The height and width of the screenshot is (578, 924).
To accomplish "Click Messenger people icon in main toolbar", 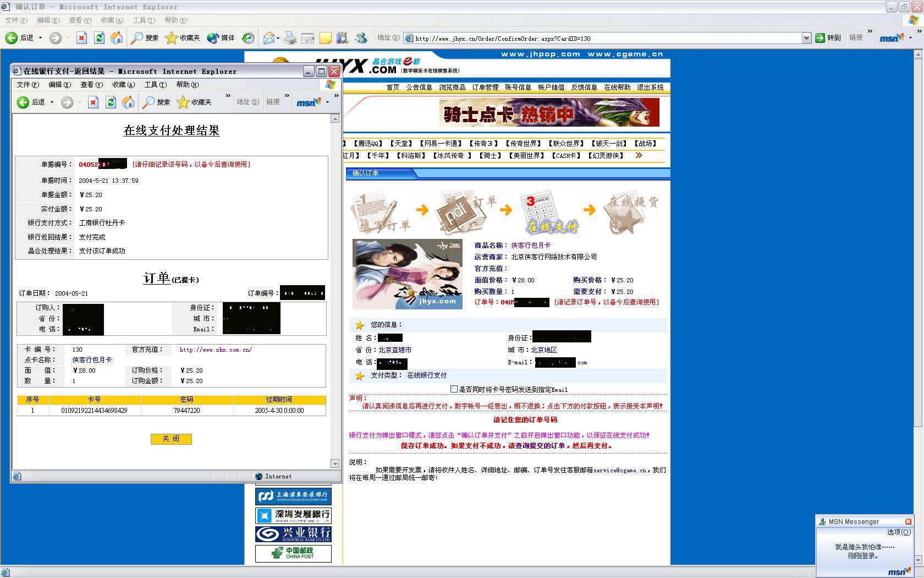I will (361, 37).
